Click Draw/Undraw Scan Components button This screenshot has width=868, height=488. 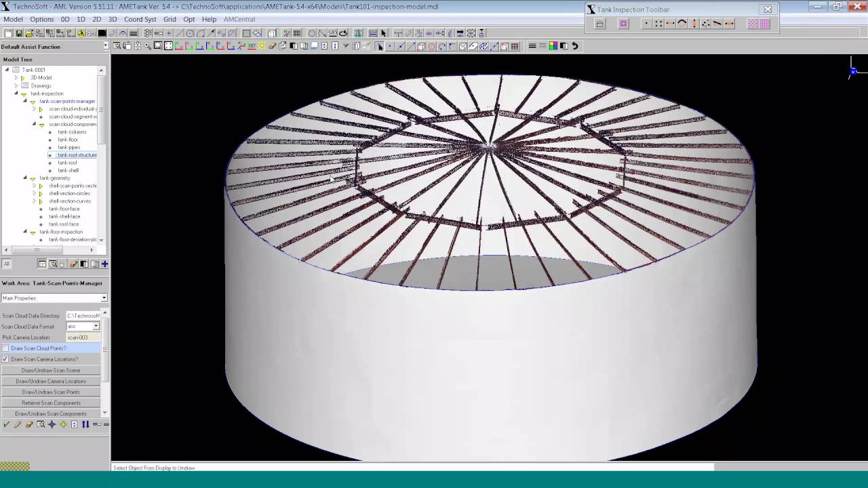pyautogui.click(x=51, y=413)
